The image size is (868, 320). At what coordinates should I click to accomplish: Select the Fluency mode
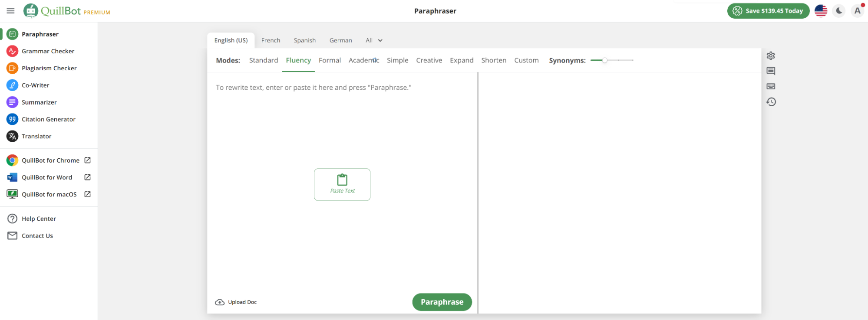pos(298,60)
